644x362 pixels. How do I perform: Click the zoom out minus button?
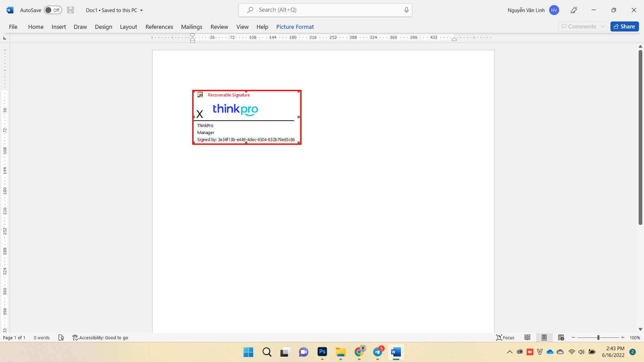pos(574,338)
